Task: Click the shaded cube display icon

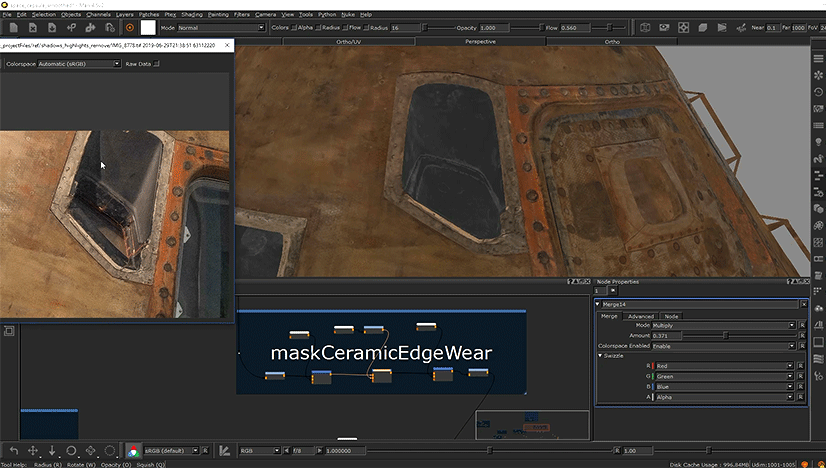Action: [703, 27]
